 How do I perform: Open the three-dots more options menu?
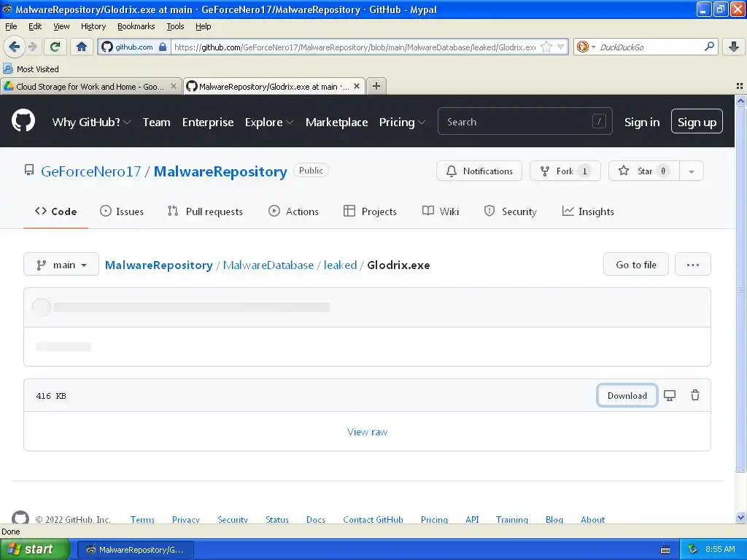pyautogui.click(x=693, y=264)
